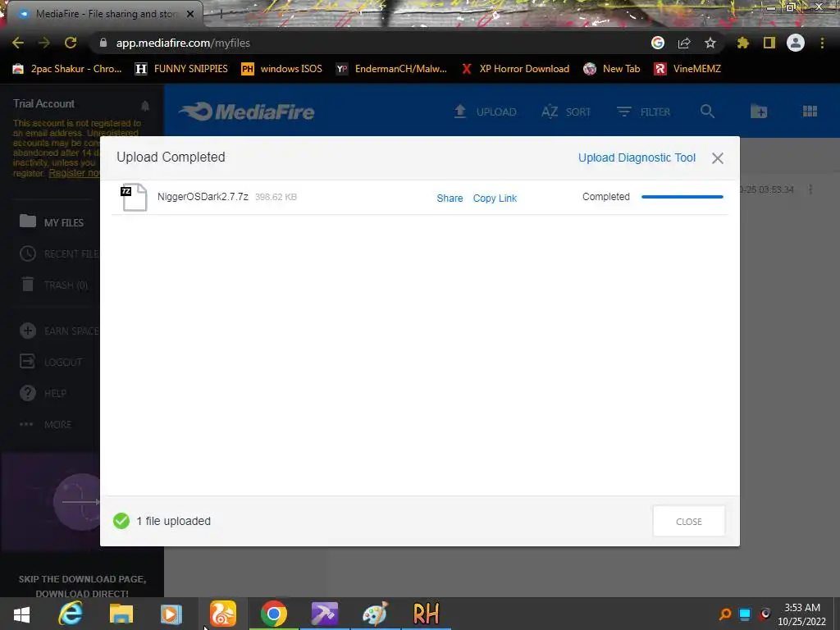The image size is (840, 630).
Task: Select EARN SPACE in the sidebar
Action: [59, 331]
